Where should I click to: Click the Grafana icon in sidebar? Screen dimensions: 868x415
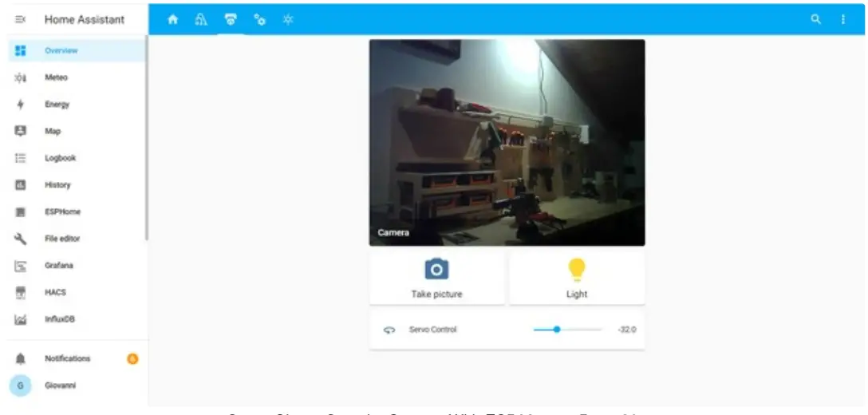[21, 266]
